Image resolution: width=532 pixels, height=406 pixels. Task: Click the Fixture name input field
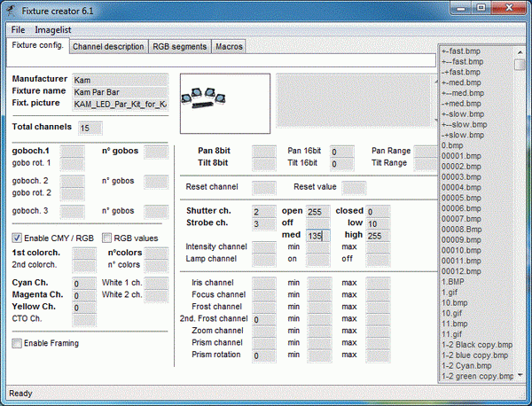pyautogui.click(x=120, y=91)
